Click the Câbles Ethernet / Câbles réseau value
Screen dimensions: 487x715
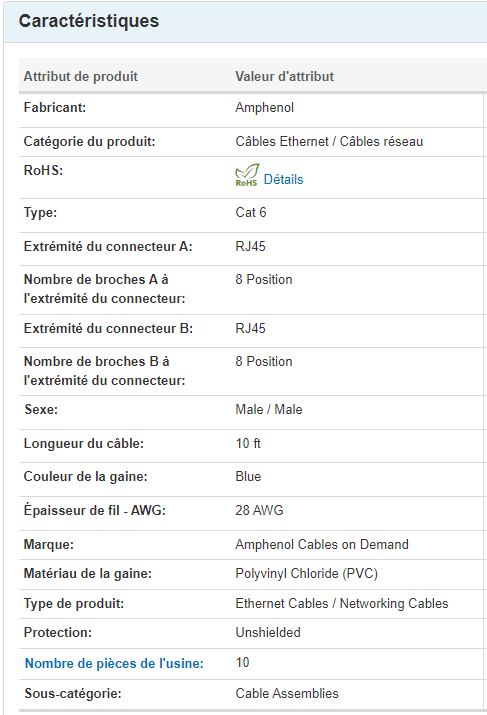coord(329,141)
